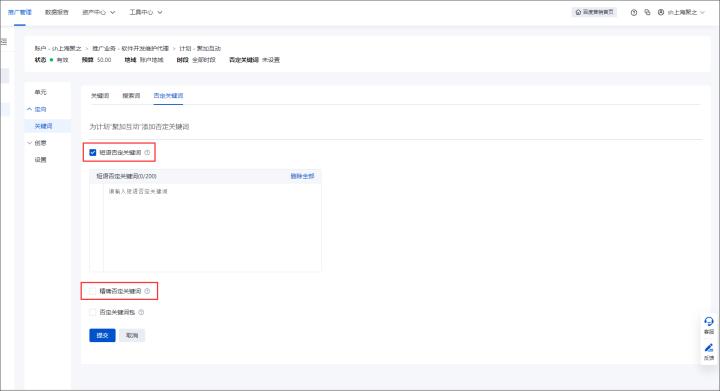Click the 计划 breadcrumb item

tap(200, 48)
